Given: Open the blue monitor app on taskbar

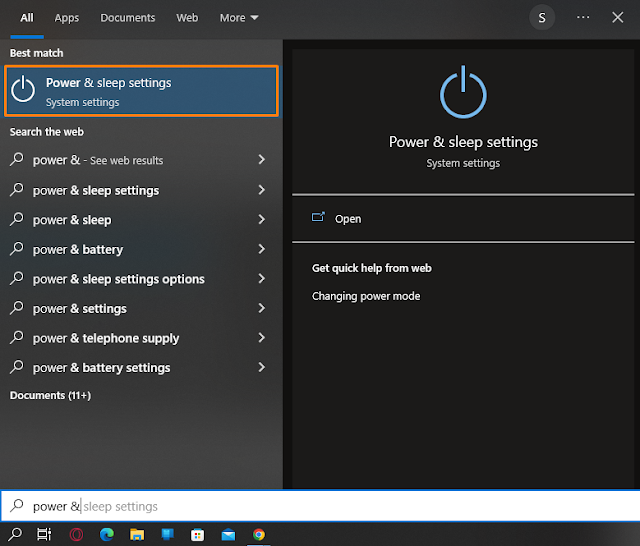Looking at the screenshot, I should (167, 534).
